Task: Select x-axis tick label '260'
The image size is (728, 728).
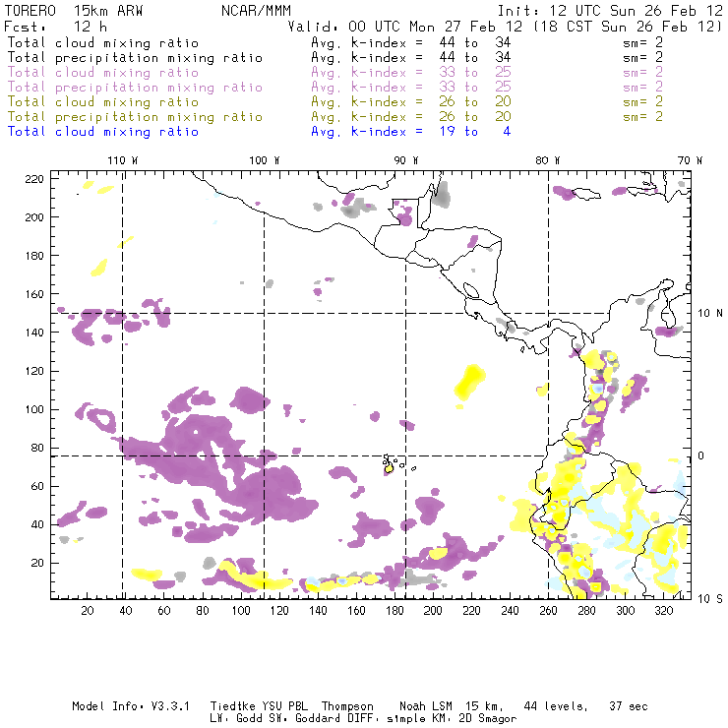Action: click(548, 611)
